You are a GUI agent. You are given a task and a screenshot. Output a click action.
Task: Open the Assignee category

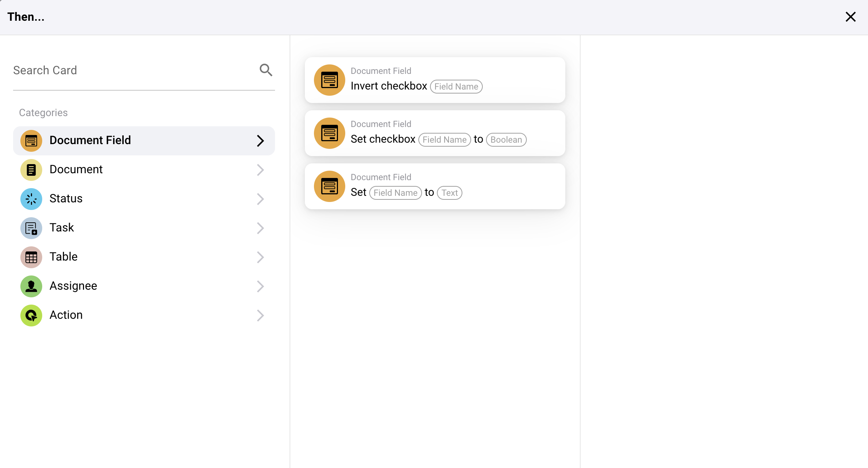point(73,286)
